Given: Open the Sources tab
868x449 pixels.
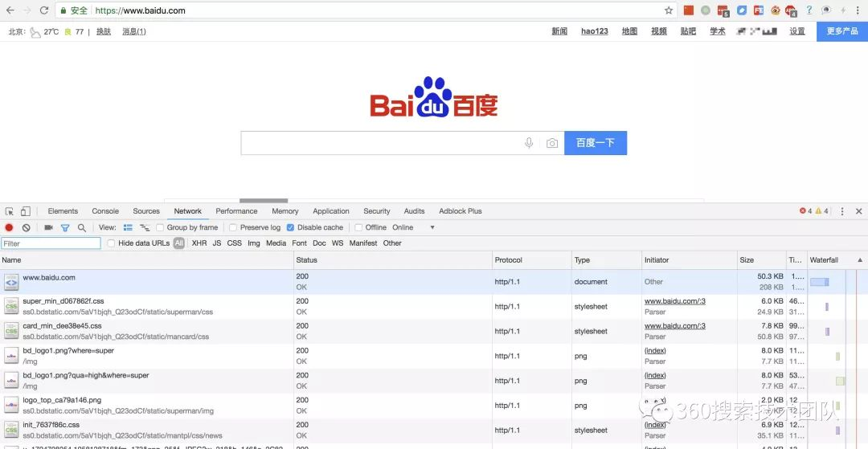Looking at the screenshot, I should pyautogui.click(x=146, y=211).
